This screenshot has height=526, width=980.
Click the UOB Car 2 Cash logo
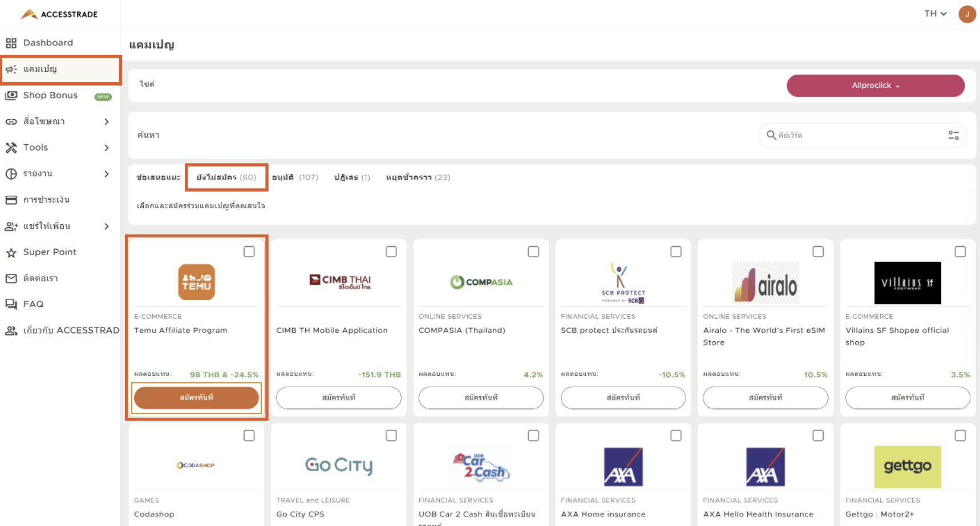click(481, 467)
